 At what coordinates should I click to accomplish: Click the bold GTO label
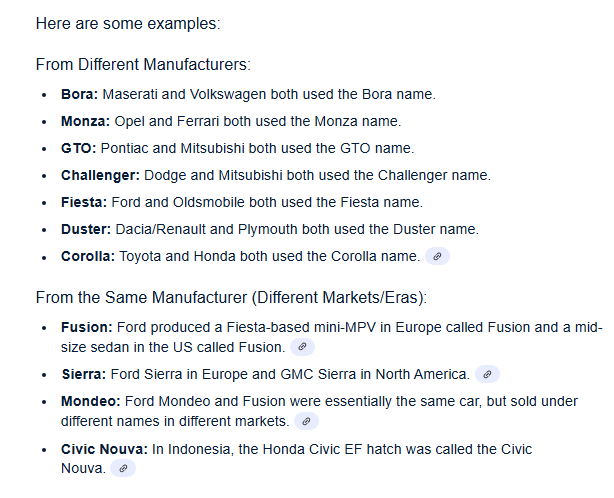[78, 148]
